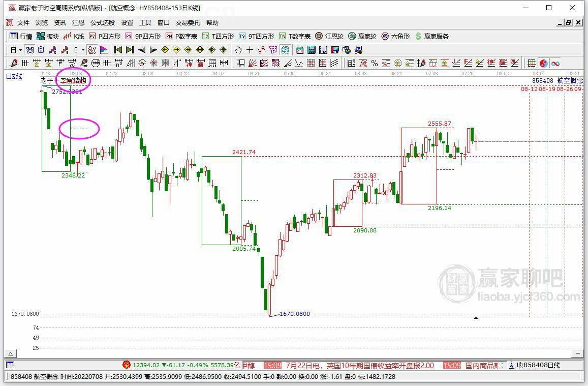Toggle the yin-yang taiji icon
This screenshot has height=386, width=588.
[x=544, y=63]
